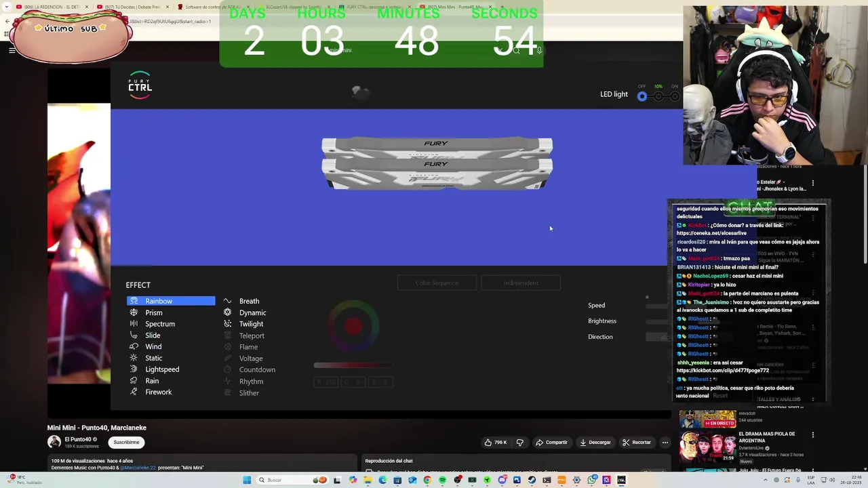This screenshot has width=868, height=488.
Task: Click the color wheel picker
Action: pos(353,327)
